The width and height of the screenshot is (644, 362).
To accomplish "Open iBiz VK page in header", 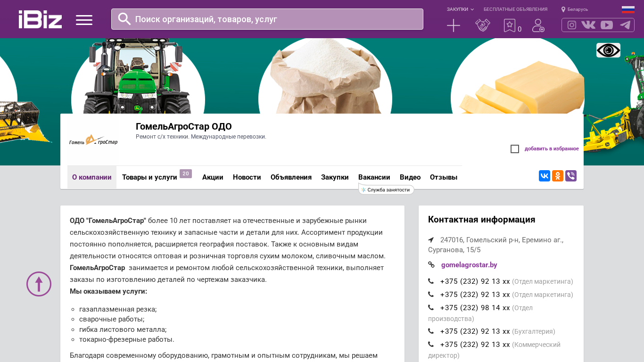I will tap(588, 25).
